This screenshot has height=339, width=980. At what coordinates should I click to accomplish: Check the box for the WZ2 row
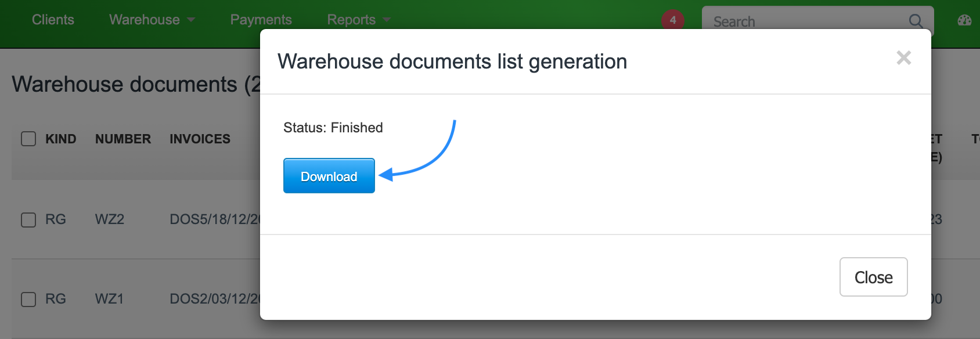point(28,219)
